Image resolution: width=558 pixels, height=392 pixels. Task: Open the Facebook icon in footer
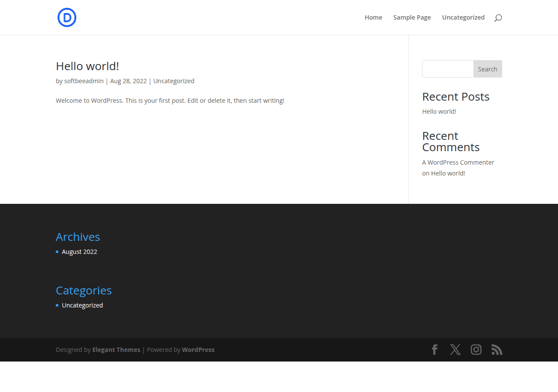click(x=435, y=350)
